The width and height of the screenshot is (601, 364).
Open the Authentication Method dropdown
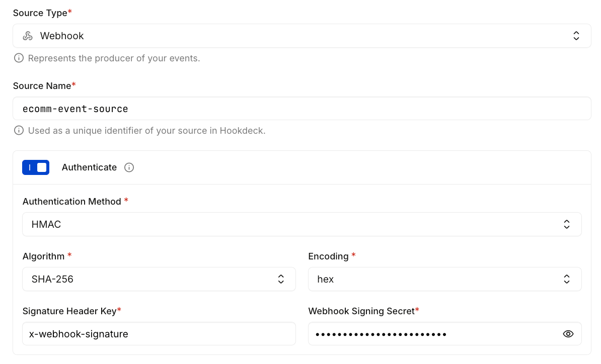302,224
